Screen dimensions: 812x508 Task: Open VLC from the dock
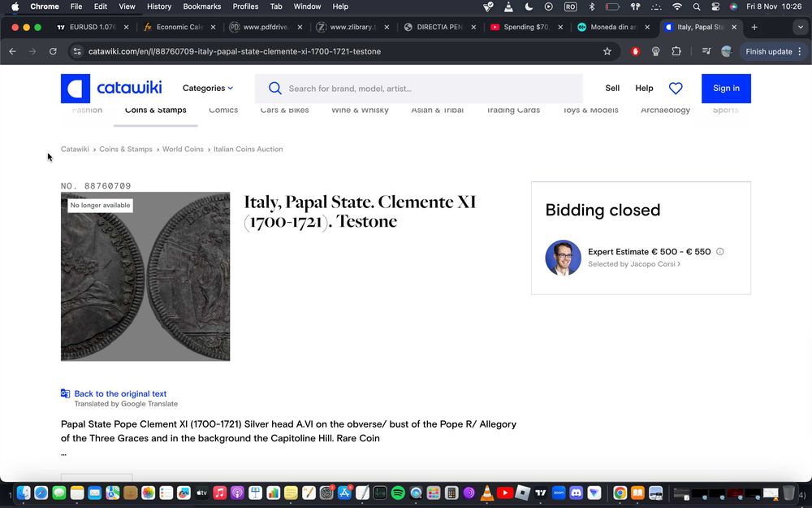(x=486, y=493)
